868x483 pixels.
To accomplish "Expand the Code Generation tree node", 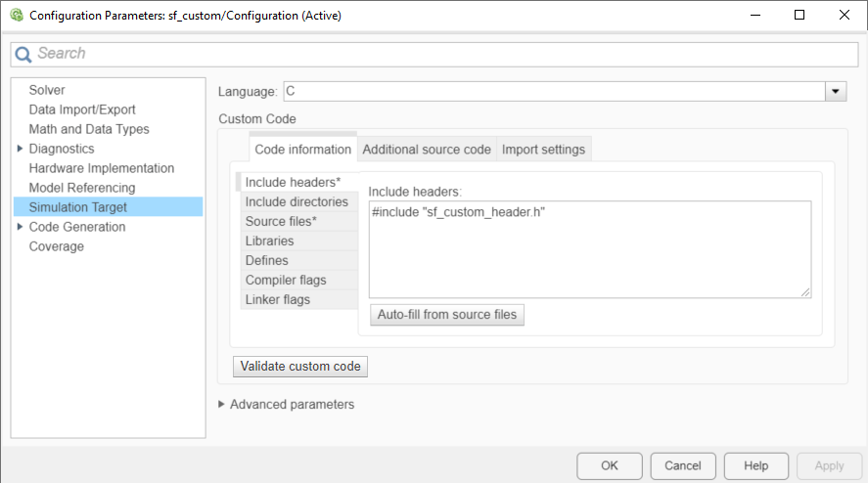I will pos(20,226).
